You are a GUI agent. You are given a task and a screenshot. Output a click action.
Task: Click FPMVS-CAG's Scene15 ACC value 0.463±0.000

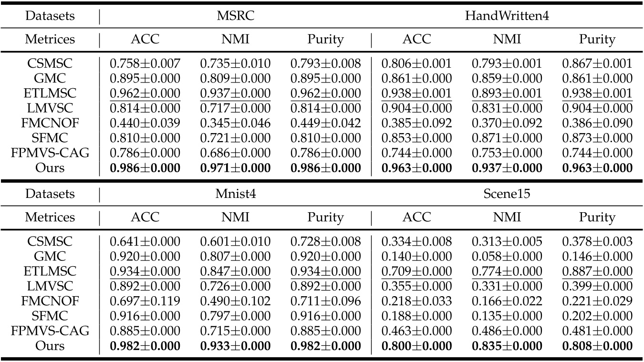coord(416,331)
